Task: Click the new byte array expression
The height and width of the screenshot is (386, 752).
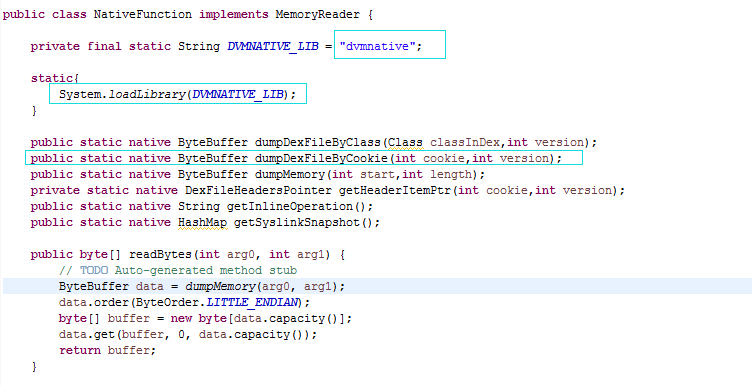Action: pos(261,318)
